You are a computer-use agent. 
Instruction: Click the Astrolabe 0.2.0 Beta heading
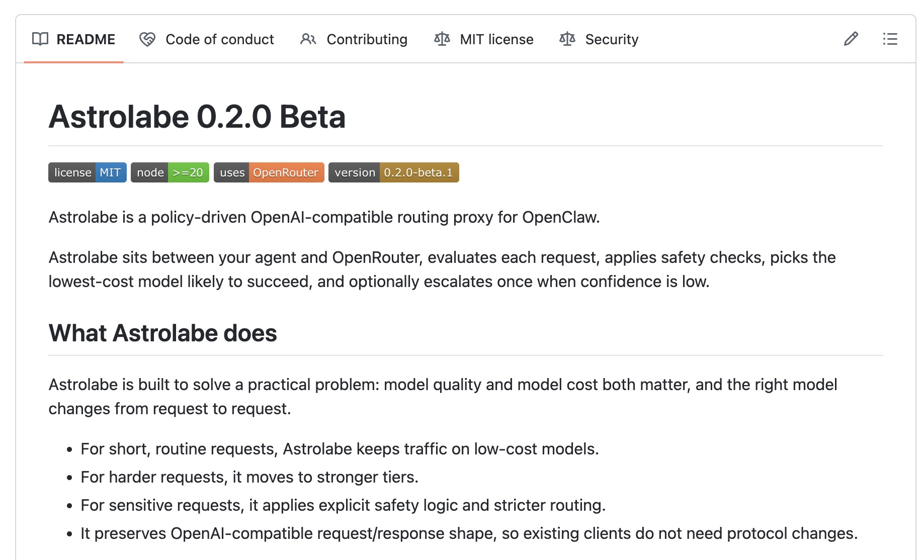coord(197,117)
